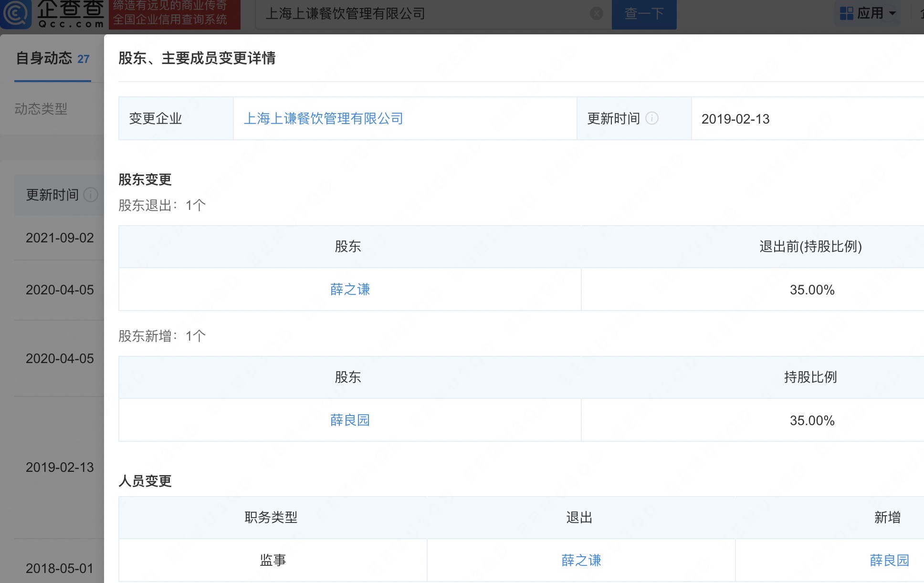The image size is (924, 583).
Task: Click the 动态类型 filter label
Action: pyautogui.click(x=41, y=109)
